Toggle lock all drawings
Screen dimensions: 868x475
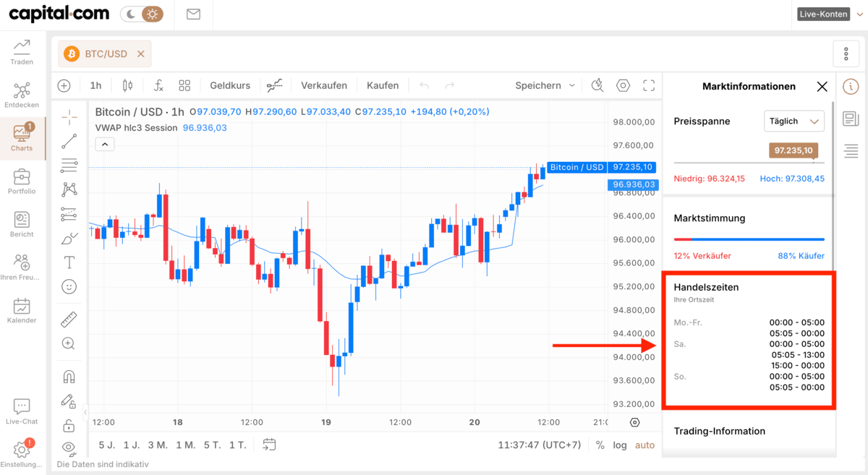(69, 424)
